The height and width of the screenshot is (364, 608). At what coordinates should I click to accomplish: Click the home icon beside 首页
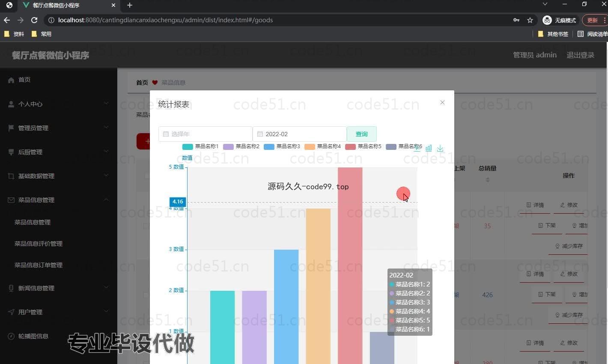pos(11,80)
